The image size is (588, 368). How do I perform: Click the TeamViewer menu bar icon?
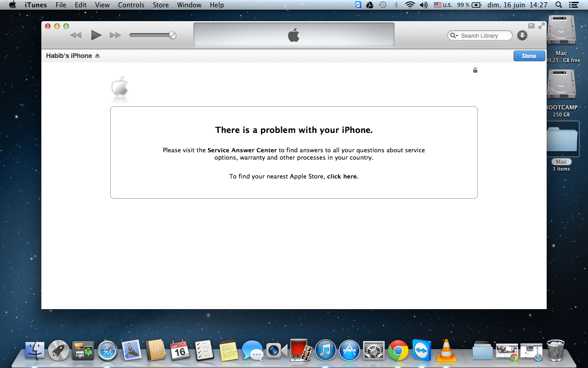click(x=358, y=5)
